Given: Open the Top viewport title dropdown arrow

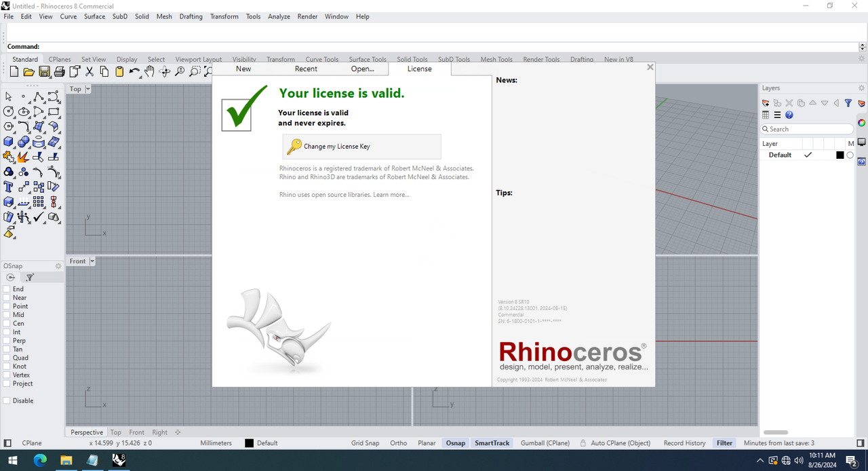Looking at the screenshot, I should [x=87, y=89].
